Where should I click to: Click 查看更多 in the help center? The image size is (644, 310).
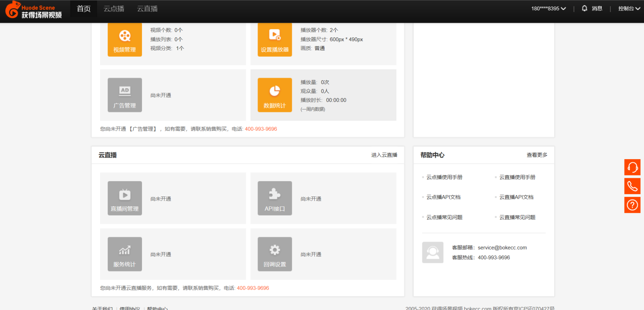click(x=537, y=155)
